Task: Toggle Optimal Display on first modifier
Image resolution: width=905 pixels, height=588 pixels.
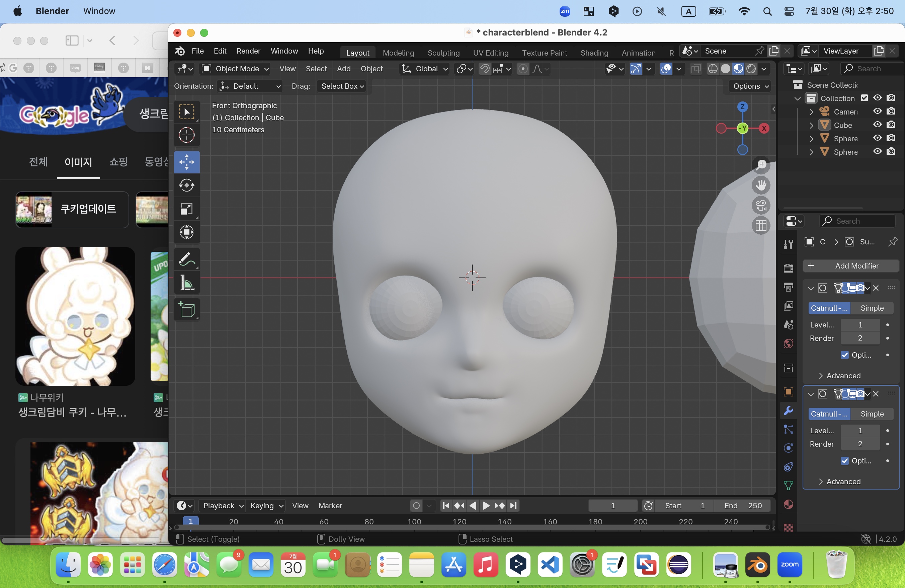Action: click(844, 355)
